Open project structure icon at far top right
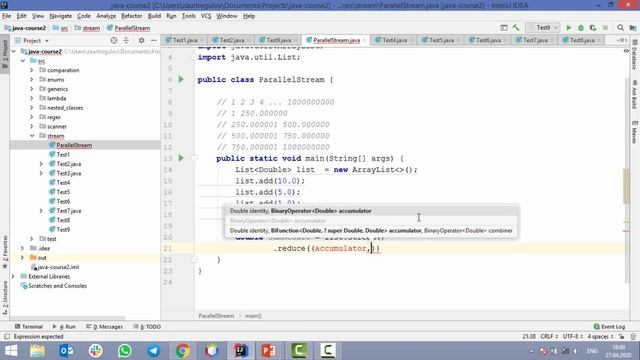This screenshot has width=640, height=360. point(633,28)
